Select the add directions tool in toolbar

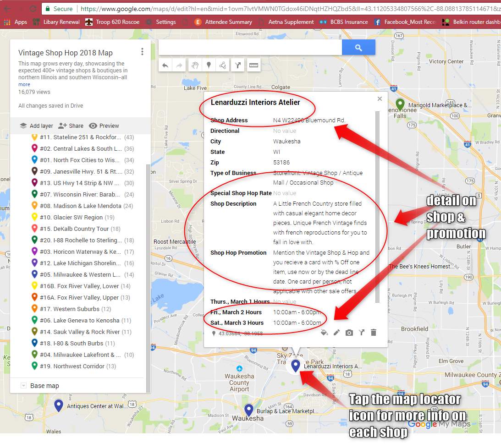(238, 66)
